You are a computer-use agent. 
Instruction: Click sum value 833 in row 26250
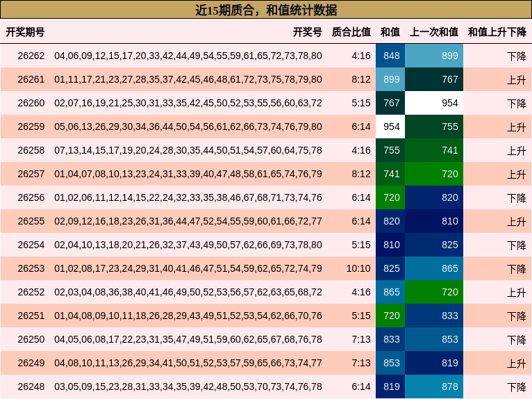point(390,339)
